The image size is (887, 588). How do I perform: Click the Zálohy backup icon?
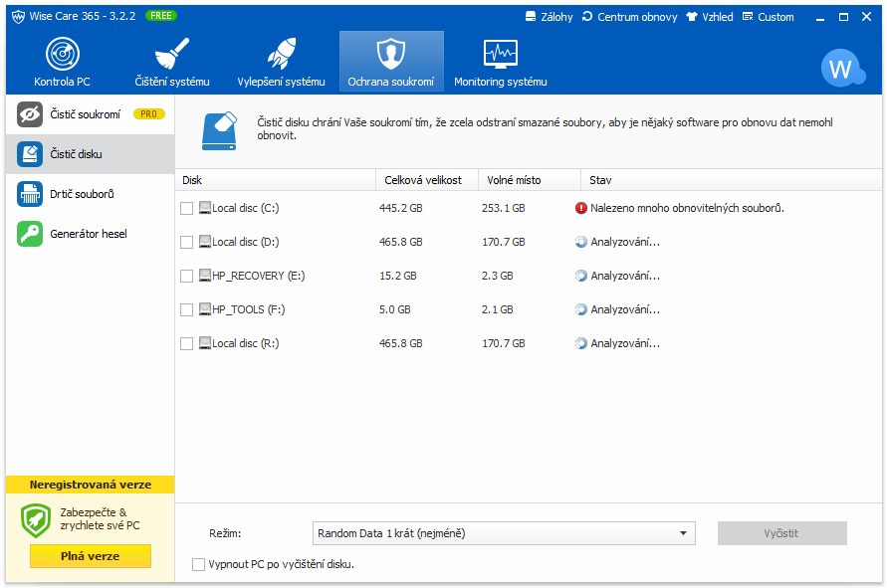point(530,16)
